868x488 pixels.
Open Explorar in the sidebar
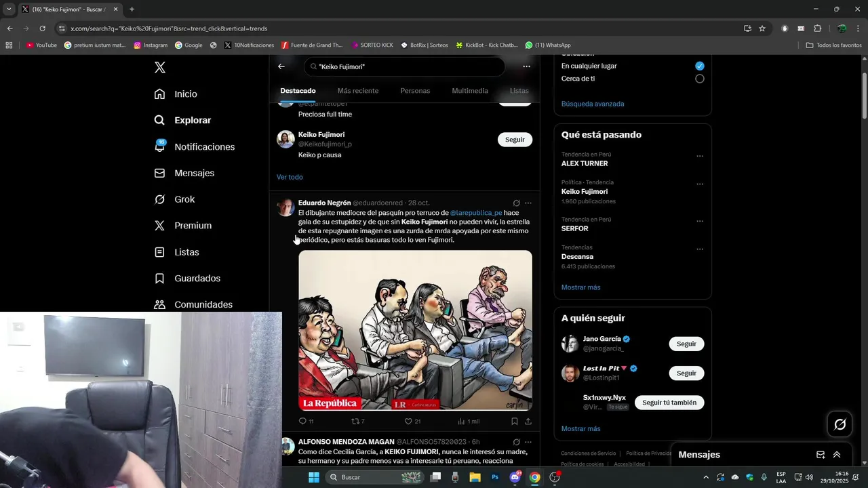tap(182, 120)
